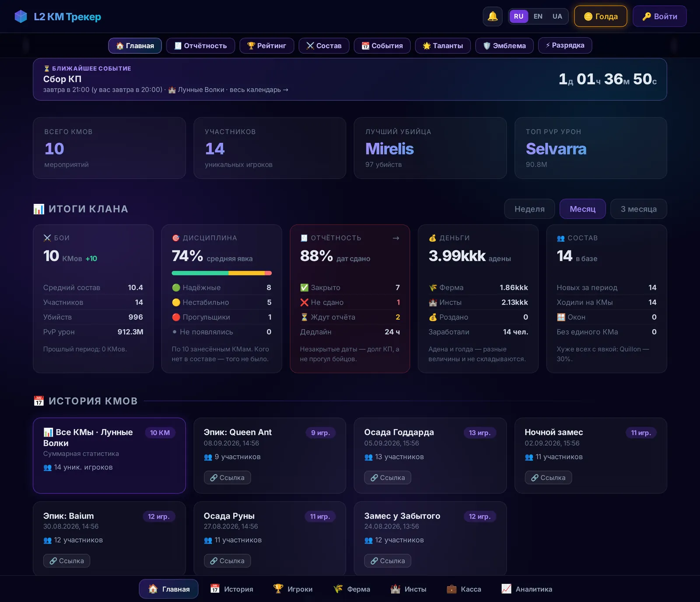The image size is (700, 602).
Task: Switch language to EN
Action: tap(538, 17)
